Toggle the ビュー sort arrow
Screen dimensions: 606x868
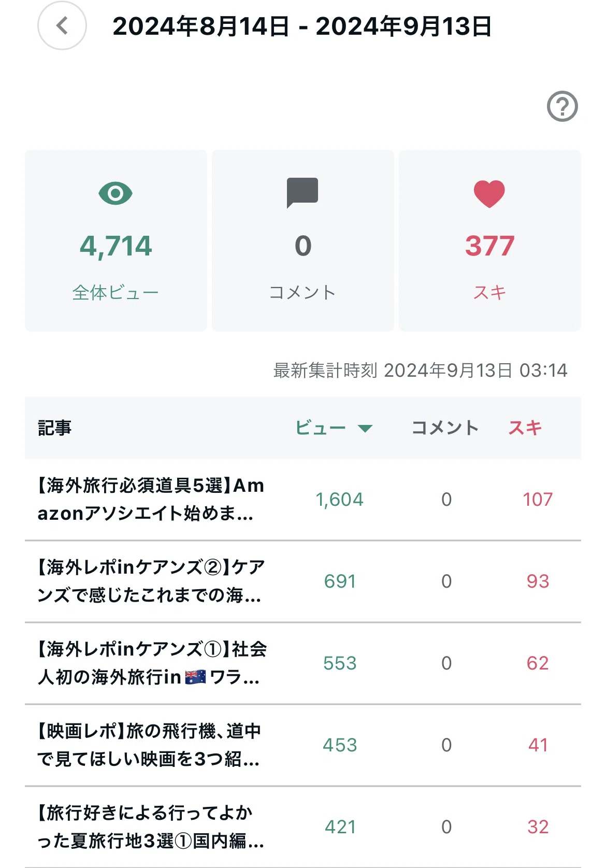(365, 428)
